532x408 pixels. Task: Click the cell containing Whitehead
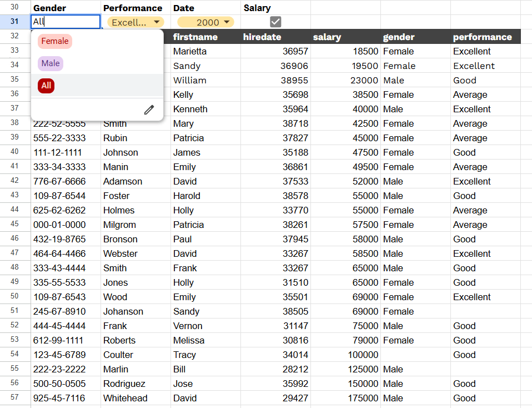(135, 398)
